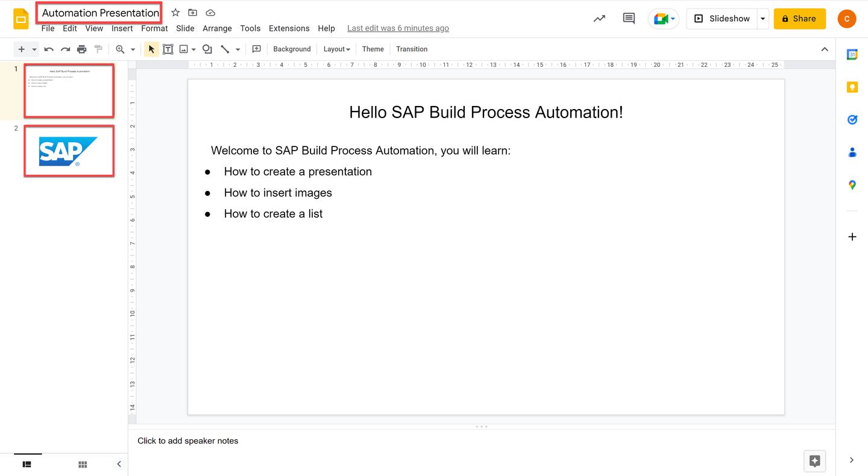
Task: Click the redo arrow
Action: tap(65, 49)
